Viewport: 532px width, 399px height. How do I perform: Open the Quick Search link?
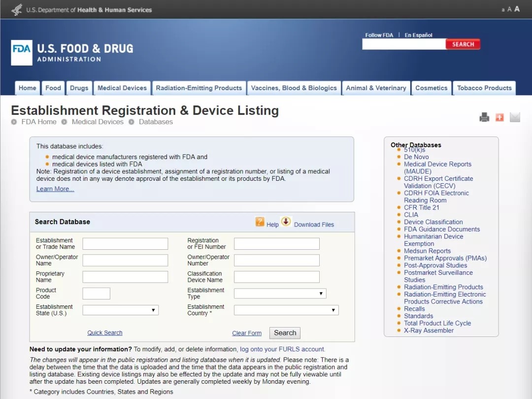pos(105,333)
